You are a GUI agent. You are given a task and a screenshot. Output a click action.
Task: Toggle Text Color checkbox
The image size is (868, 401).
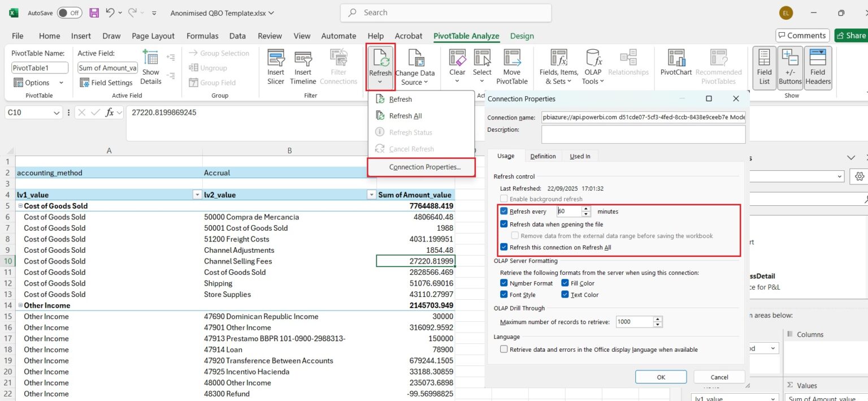click(565, 295)
